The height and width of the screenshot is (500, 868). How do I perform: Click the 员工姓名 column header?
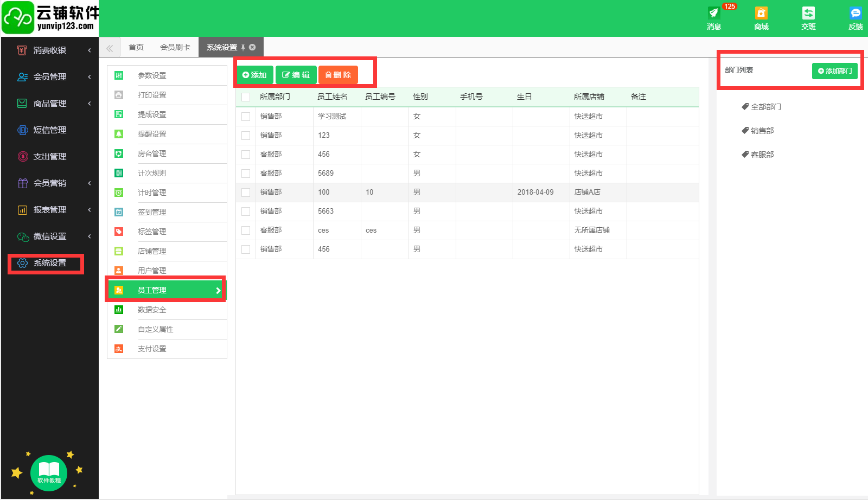click(332, 97)
